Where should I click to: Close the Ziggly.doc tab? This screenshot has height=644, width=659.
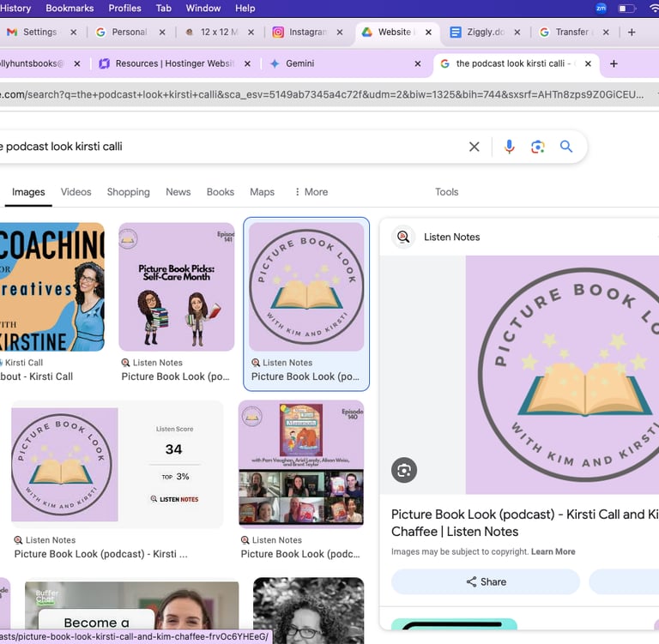(x=517, y=33)
